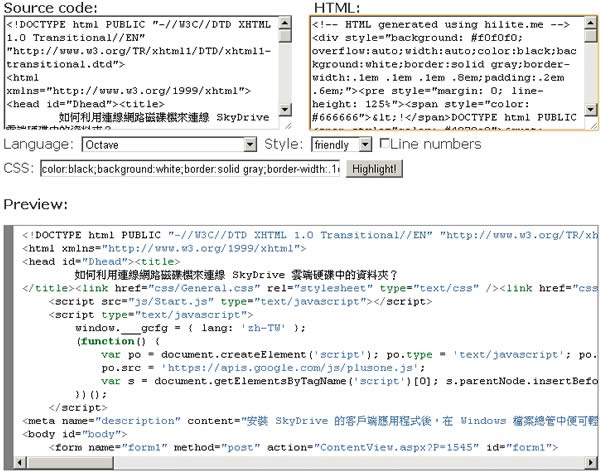Open the Style dropdown showing friendly
Viewport: 600px width, 472px height.
(341, 145)
